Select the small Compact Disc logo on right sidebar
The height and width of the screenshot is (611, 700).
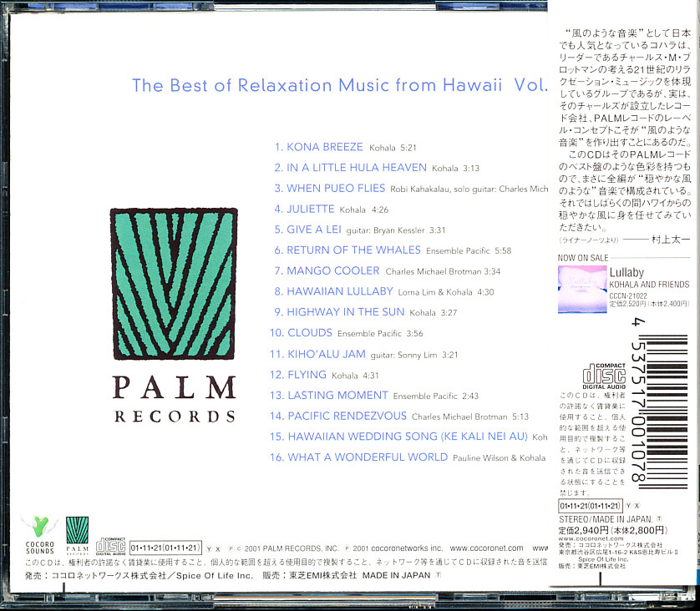click(x=604, y=375)
